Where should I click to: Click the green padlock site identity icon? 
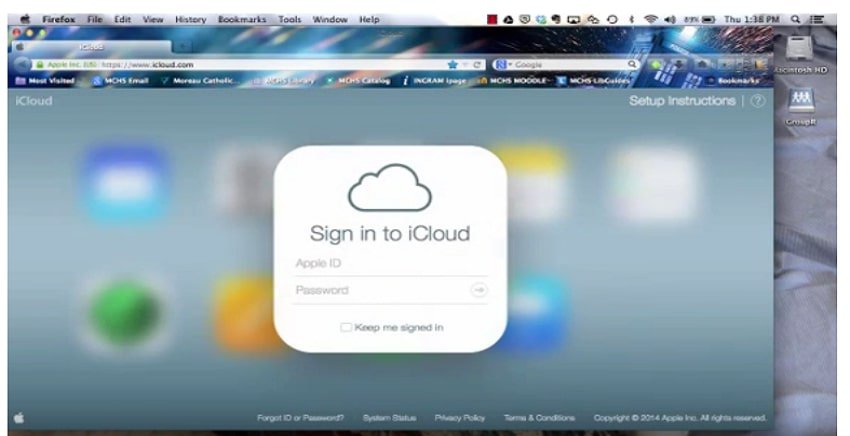point(39,65)
